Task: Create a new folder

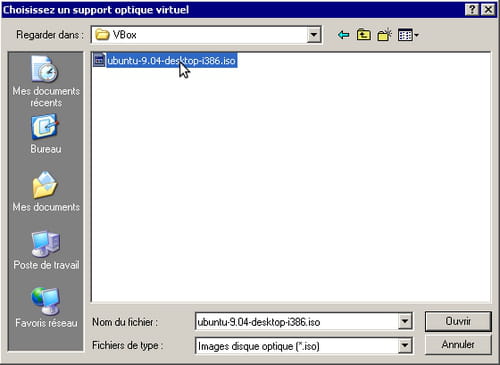Action: pos(384,35)
